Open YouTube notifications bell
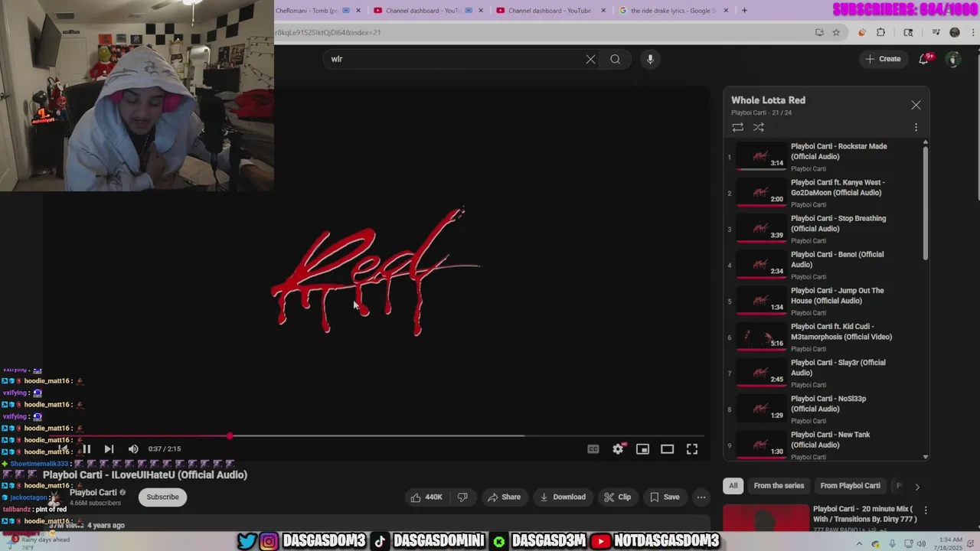This screenshot has width=980, height=551. [x=924, y=59]
